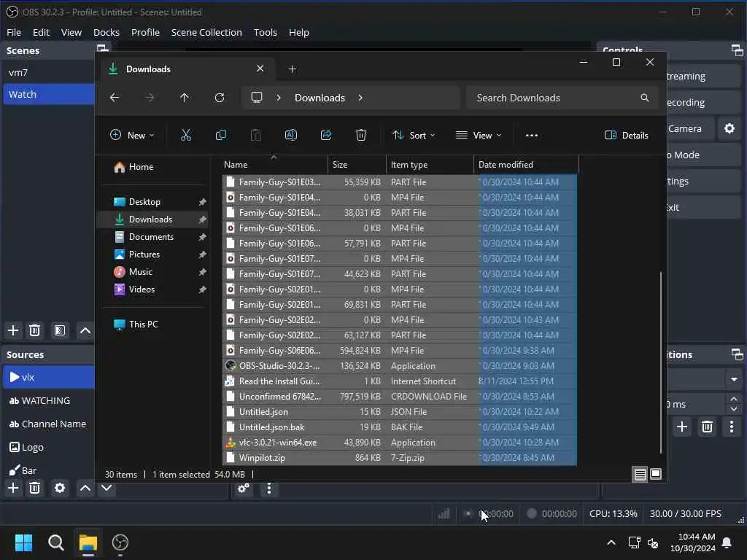Image resolution: width=747 pixels, height=560 pixels.
Task: Open source properties gear under Sources
Action: click(60, 488)
